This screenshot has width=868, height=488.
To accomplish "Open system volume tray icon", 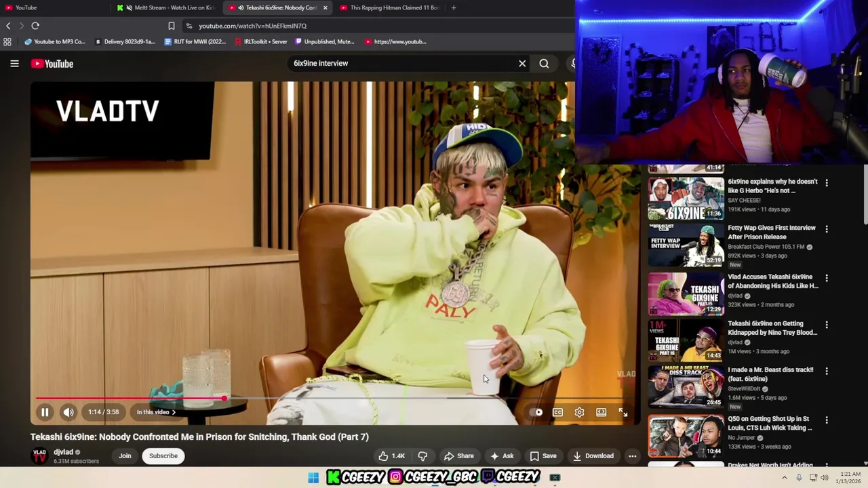I will [x=825, y=478].
